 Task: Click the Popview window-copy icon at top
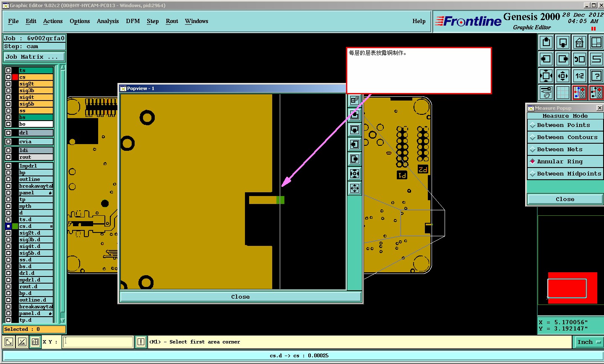pyautogui.click(x=354, y=100)
